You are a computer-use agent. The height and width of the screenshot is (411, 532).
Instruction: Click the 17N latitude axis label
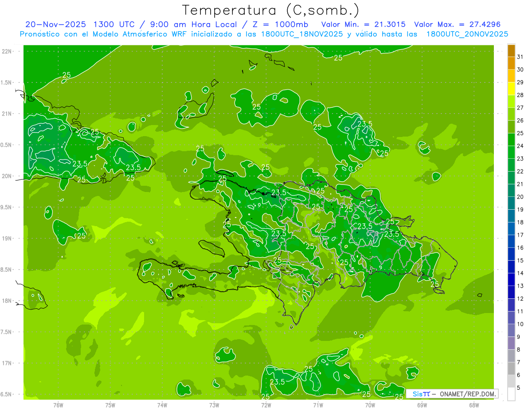pyautogui.click(x=7, y=363)
